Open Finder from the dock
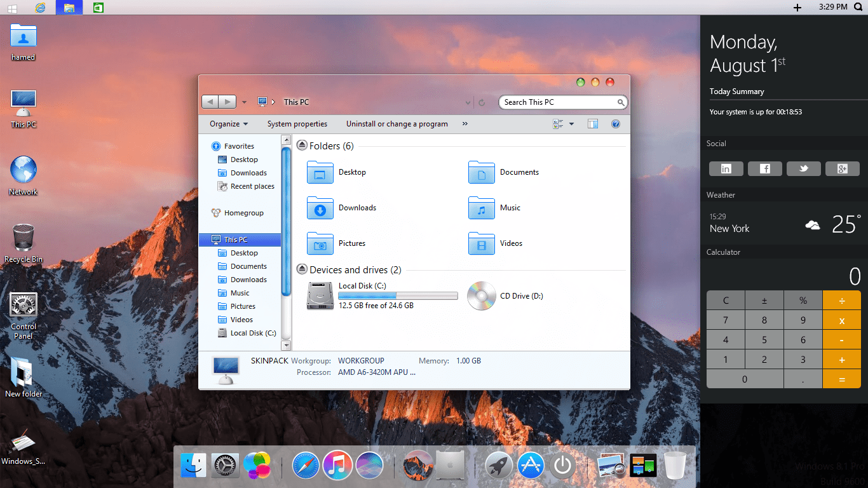The image size is (868, 488). 193,466
